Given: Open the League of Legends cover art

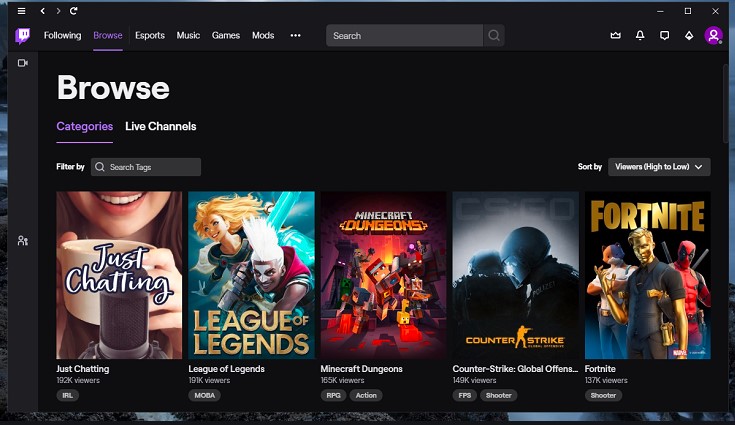Looking at the screenshot, I should click(x=251, y=275).
